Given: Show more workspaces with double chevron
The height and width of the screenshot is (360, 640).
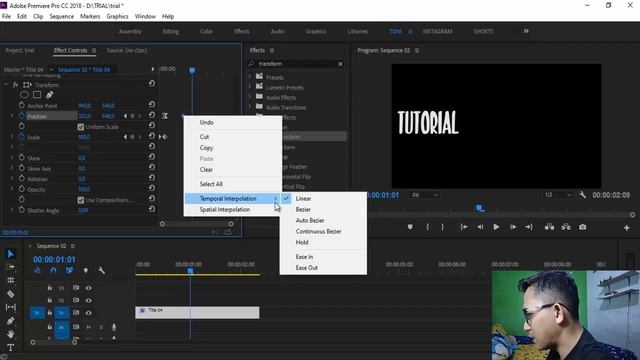Looking at the screenshot, I should 526,31.
